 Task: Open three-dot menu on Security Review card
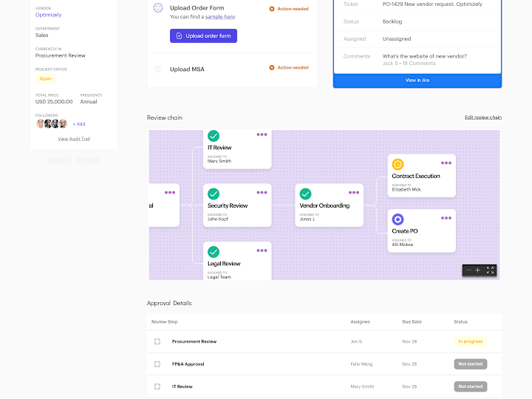tap(262, 193)
